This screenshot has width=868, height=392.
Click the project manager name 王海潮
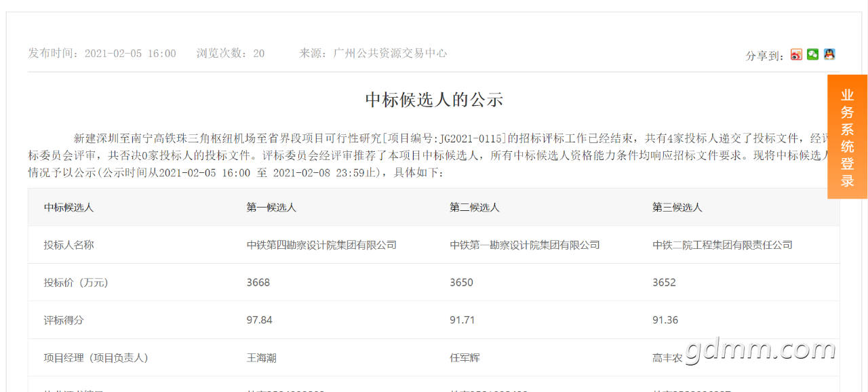point(261,357)
